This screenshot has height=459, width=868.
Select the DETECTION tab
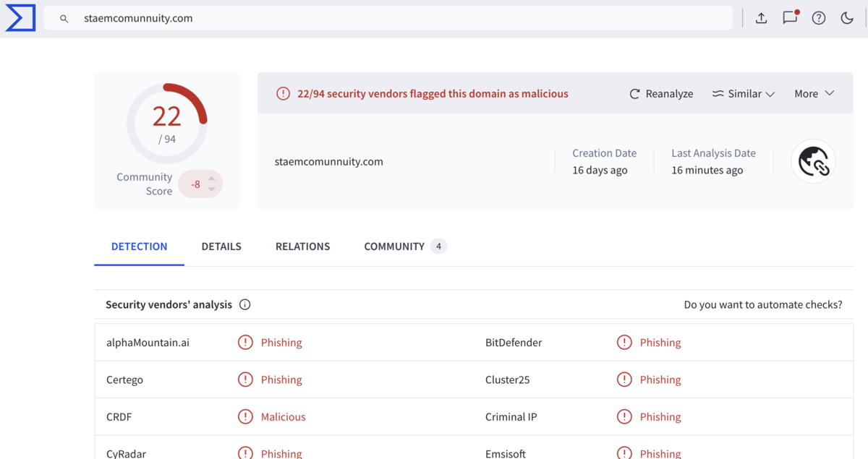(x=139, y=246)
